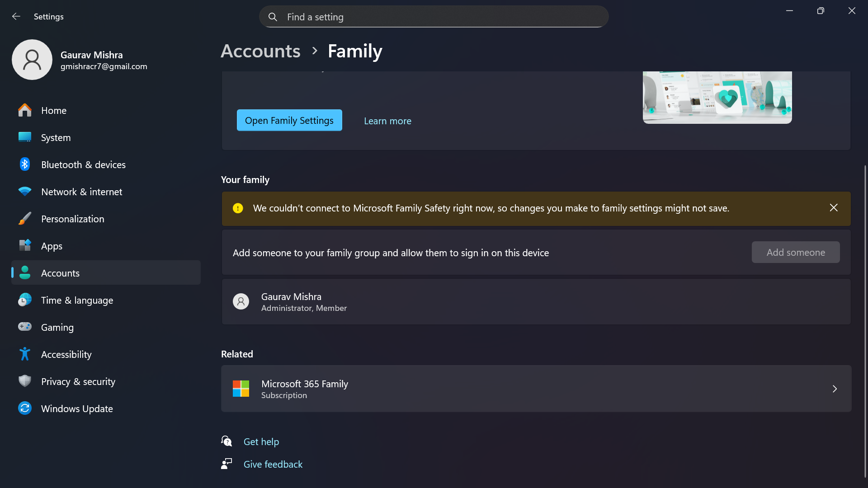Dismiss the Family Safety warning banner
This screenshot has height=488, width=868.
(834, 208)
